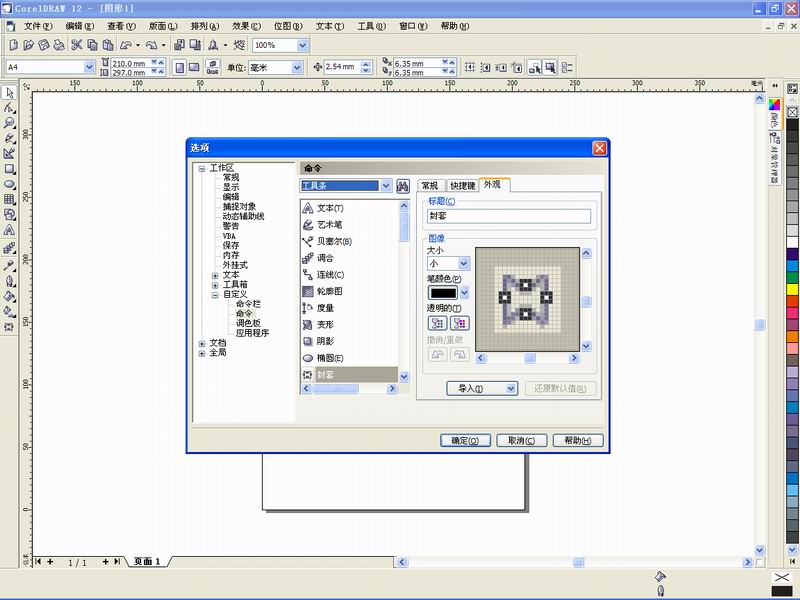This screenshot has width=800, height=600.
Task: Pick the yellow swatch in the color palette
Action: [792, 289]
